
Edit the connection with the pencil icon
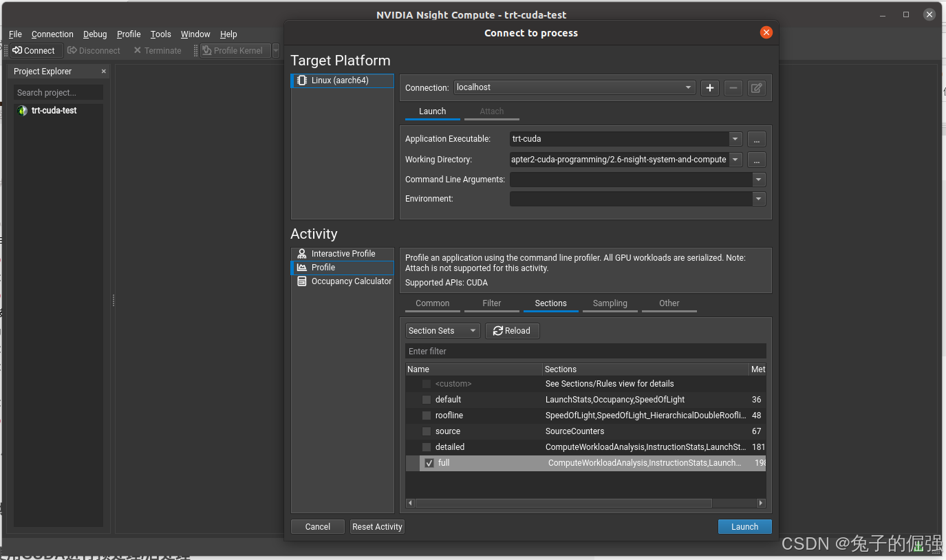point(756,88)
